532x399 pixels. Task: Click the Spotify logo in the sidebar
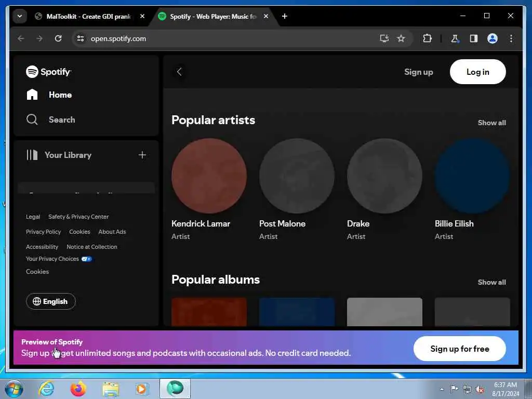tap(48, 72)
